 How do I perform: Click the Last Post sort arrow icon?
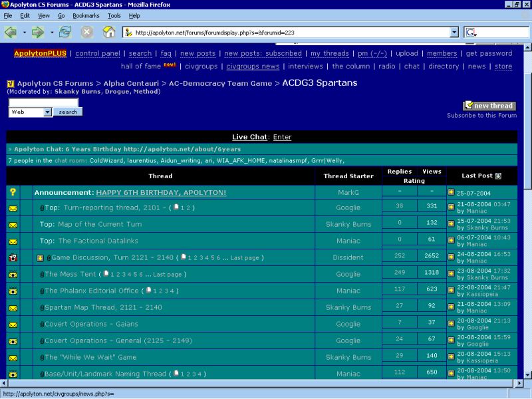[x=498, y=176]
